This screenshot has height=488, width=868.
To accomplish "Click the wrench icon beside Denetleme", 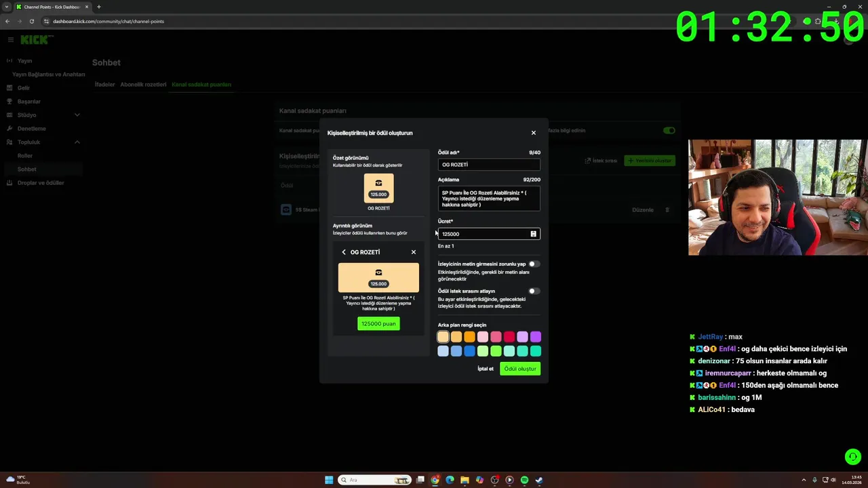I will click(9, 129).
